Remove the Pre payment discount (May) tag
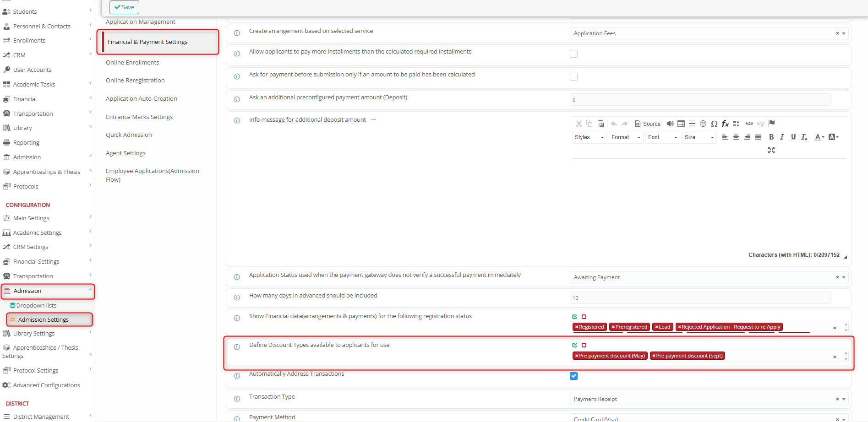The height and width of the screenshot is (422, 868). (577, 356)
